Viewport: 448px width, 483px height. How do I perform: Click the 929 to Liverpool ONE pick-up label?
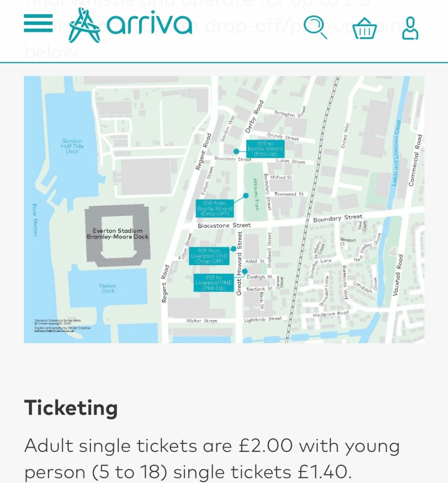[x=213, y=283]
